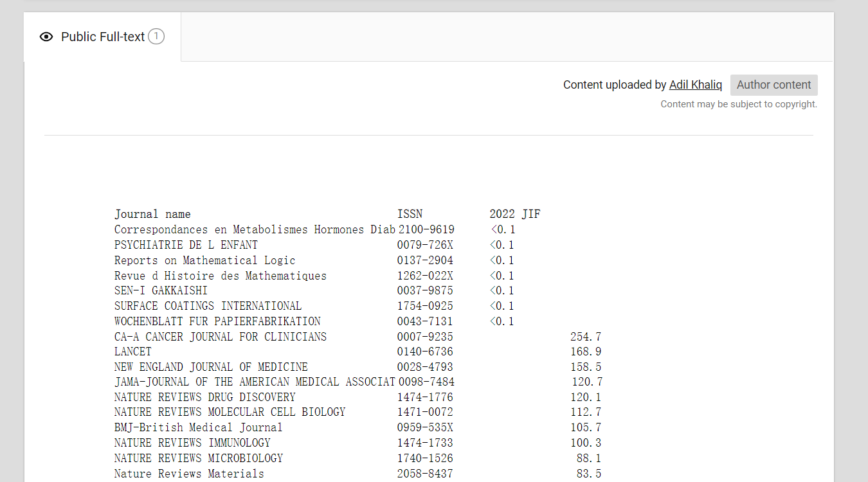Click JIF value 112.7

pos(586,412)
